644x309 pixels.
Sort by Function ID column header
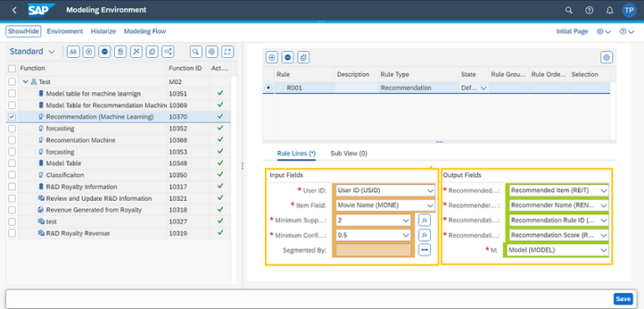[187, 68]
